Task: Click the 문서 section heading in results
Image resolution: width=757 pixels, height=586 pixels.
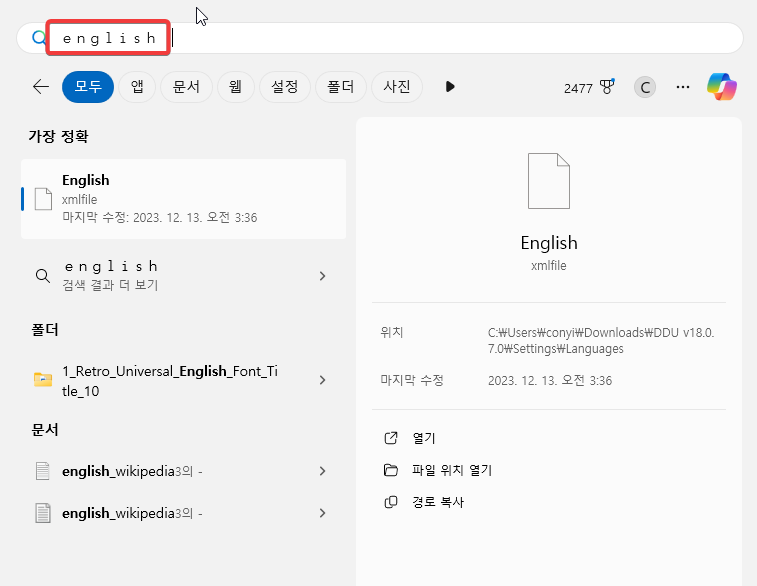Action: (45, 430)
